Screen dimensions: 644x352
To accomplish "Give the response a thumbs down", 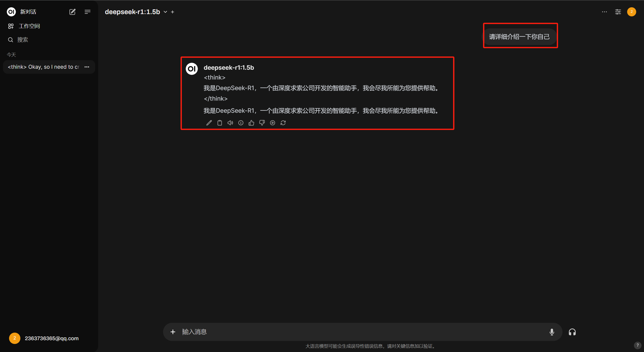I will pyautogui.click(x=262, y=123).
